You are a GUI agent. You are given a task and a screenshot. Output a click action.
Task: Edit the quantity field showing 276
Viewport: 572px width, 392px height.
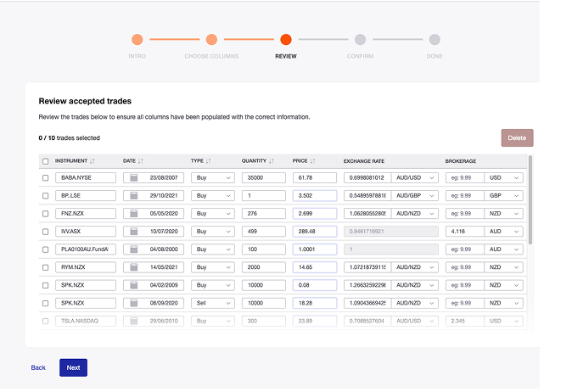264,214
